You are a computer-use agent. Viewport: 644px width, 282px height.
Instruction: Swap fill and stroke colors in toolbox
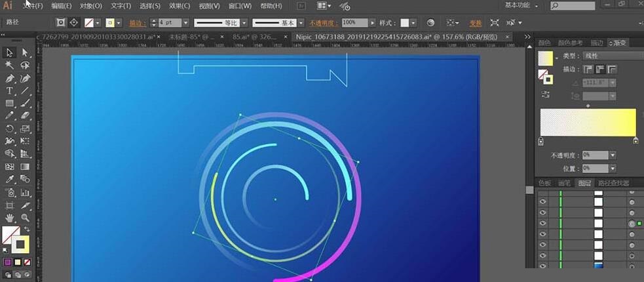coord(27,229)
